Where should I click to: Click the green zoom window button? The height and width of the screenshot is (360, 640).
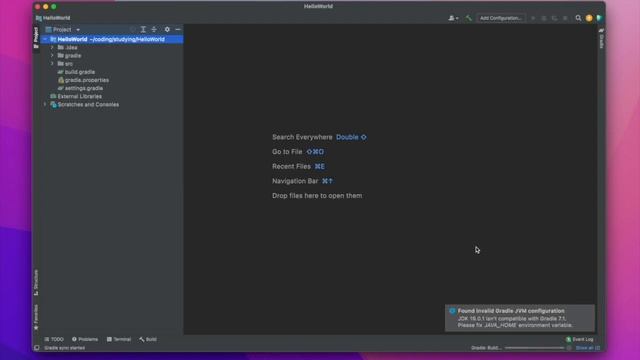pyautogui.click(x=53, y=7)
